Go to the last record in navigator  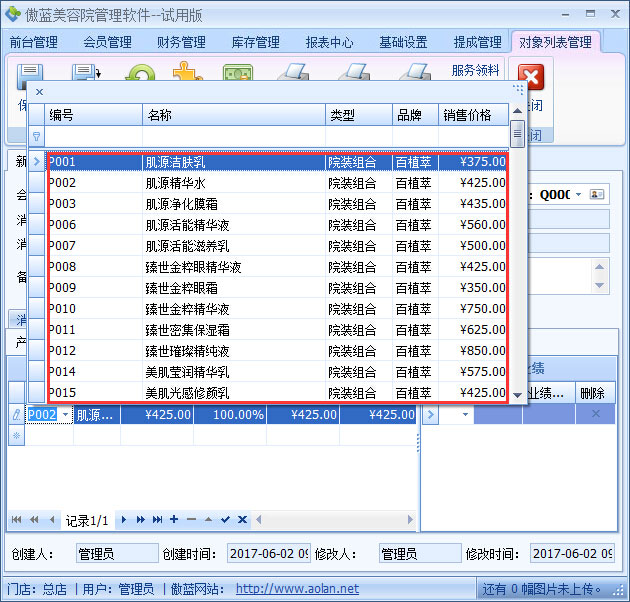pos(157,520)
